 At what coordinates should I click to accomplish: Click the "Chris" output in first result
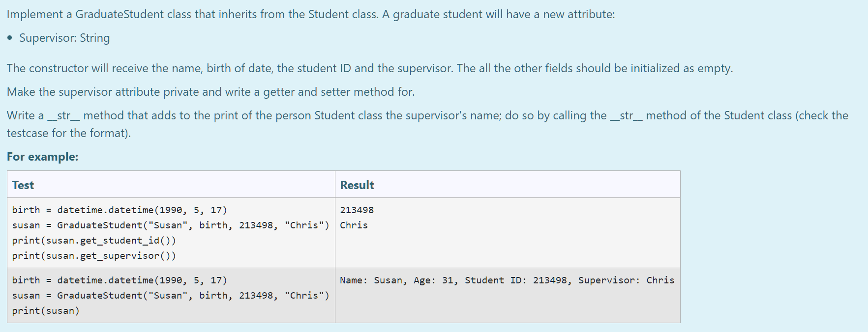tap(354, 225)
